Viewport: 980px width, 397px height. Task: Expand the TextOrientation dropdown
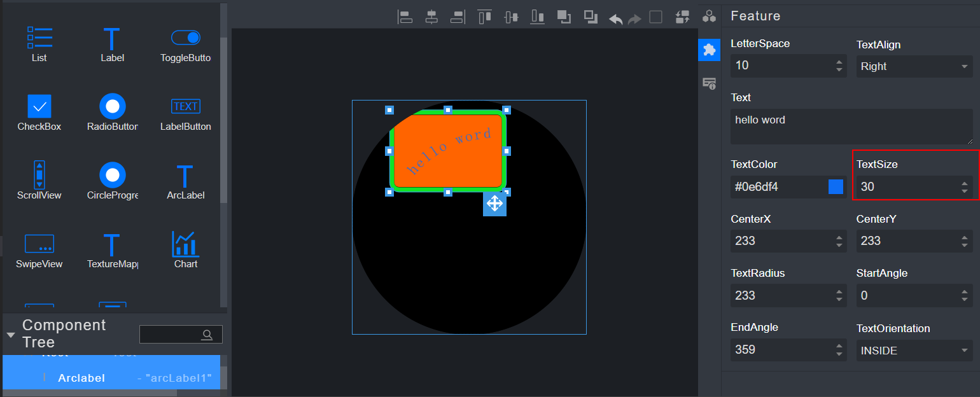914,350
